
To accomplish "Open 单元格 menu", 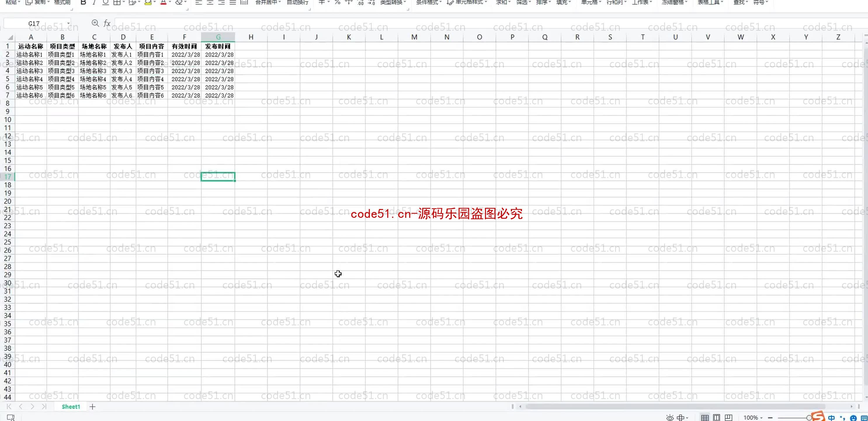I will (591, 2).
